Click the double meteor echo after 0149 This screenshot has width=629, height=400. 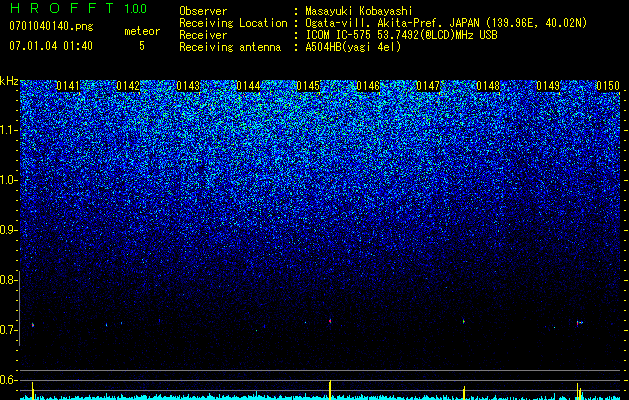click(579, 323)
